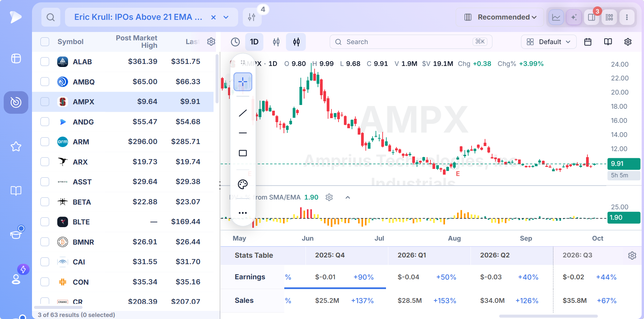Select the rectangle drawing tool
644x319 pixels.
point(243,153)
